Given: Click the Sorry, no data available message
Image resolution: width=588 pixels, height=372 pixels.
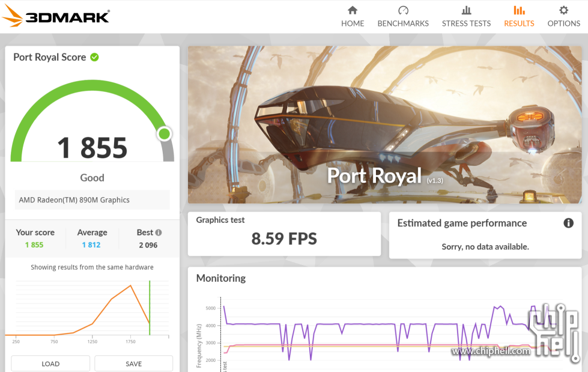Looking at the screenshot, I should pos(485,246).
